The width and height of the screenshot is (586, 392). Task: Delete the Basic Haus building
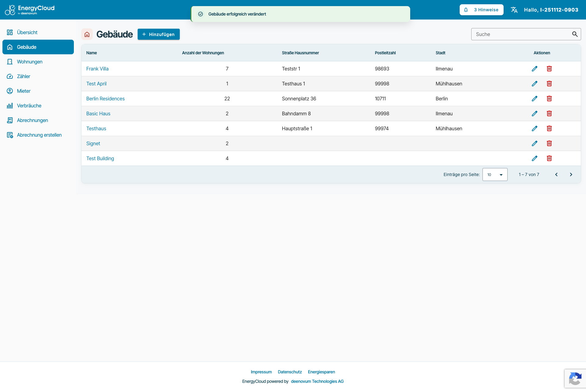[x=549, y=113]
